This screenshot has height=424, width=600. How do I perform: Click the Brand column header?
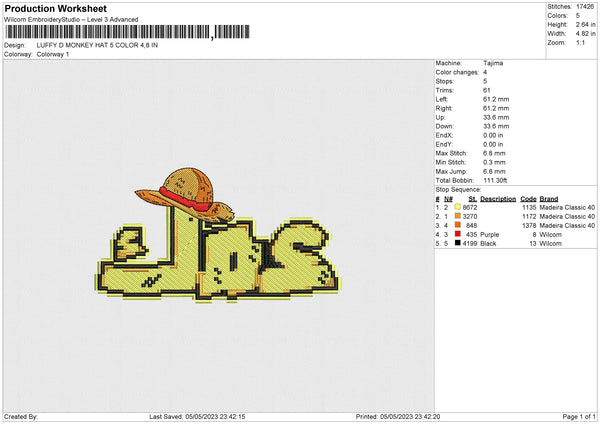click(x=549, y=199)
